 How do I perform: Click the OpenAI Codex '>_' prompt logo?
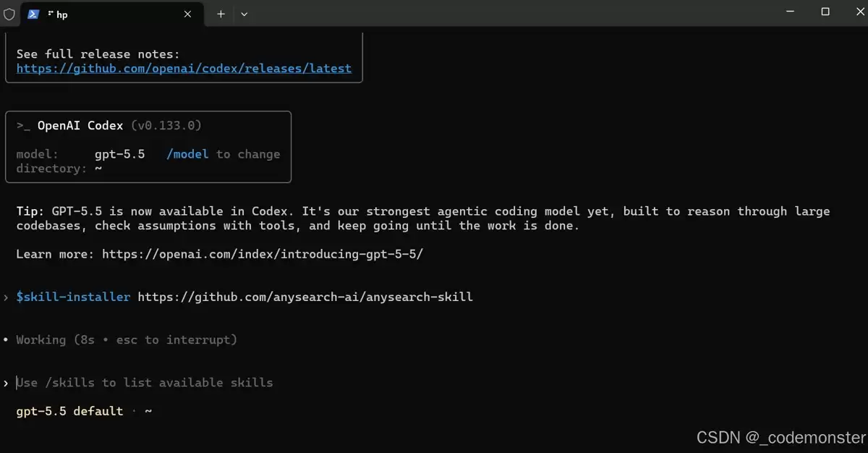23,126
